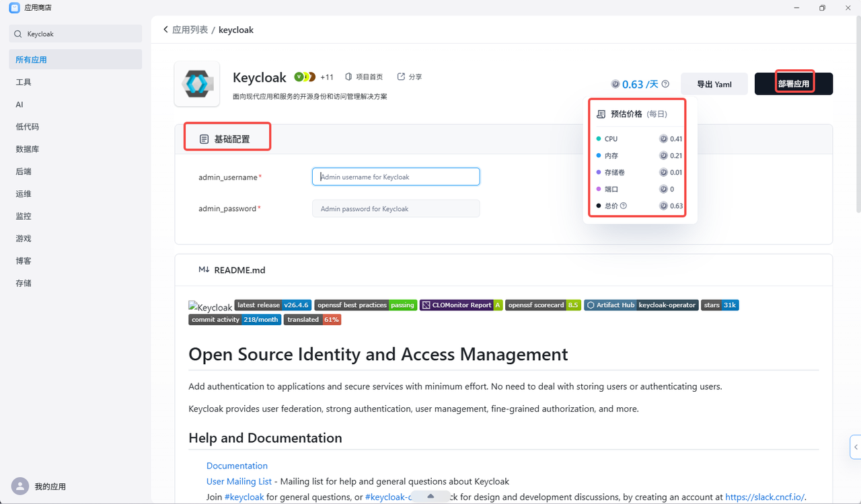Click the openssf best practices passing badge
The width and height of the screenshot is (861, 504).
pos(365,305)
